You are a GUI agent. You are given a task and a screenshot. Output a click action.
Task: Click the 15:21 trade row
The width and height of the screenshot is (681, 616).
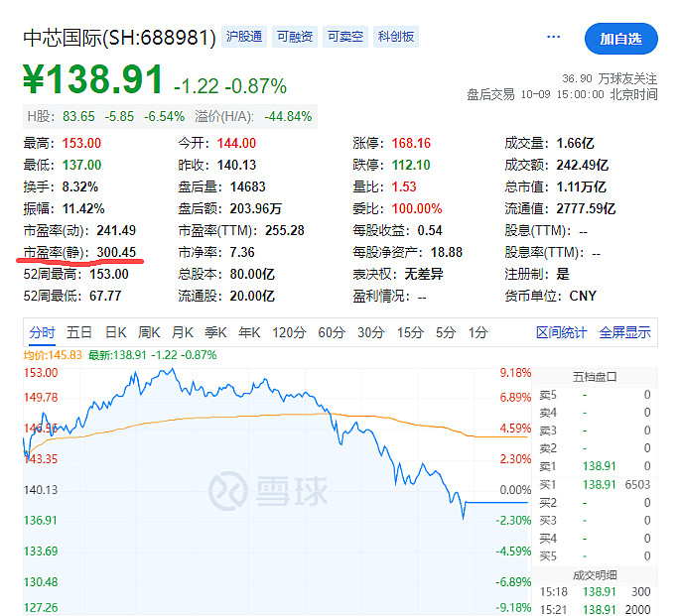(x=595, y=609)
